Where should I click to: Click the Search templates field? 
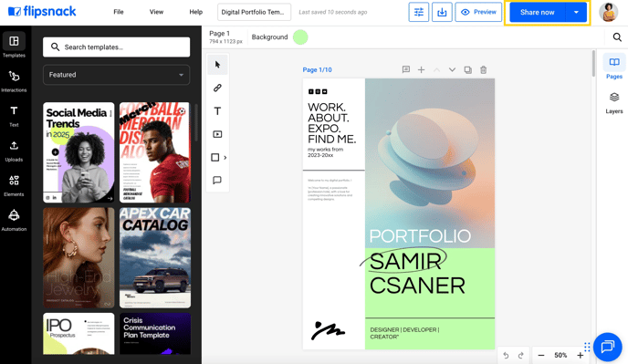pyautogui.click(x=117, y=47)
